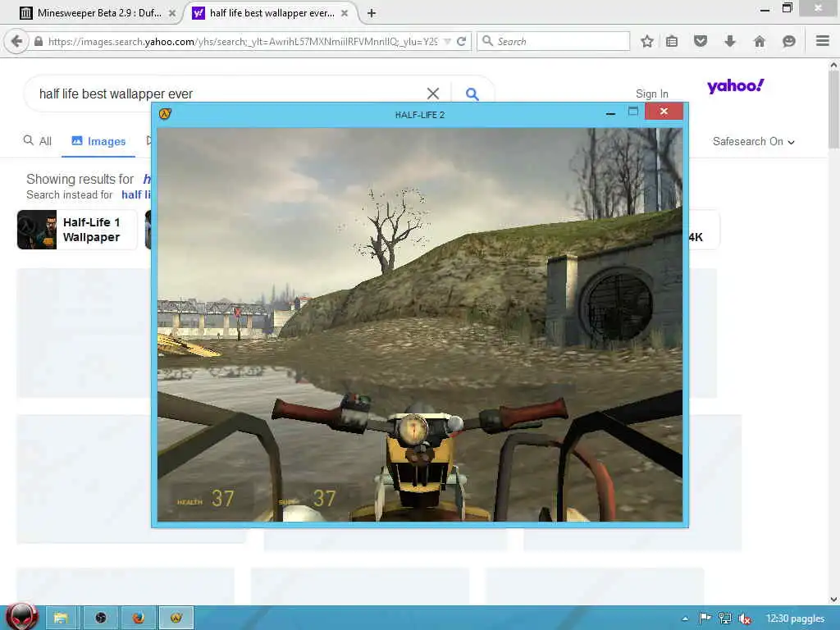
Task: Click the page scrollbar up arrow
Action: (833, 65)
